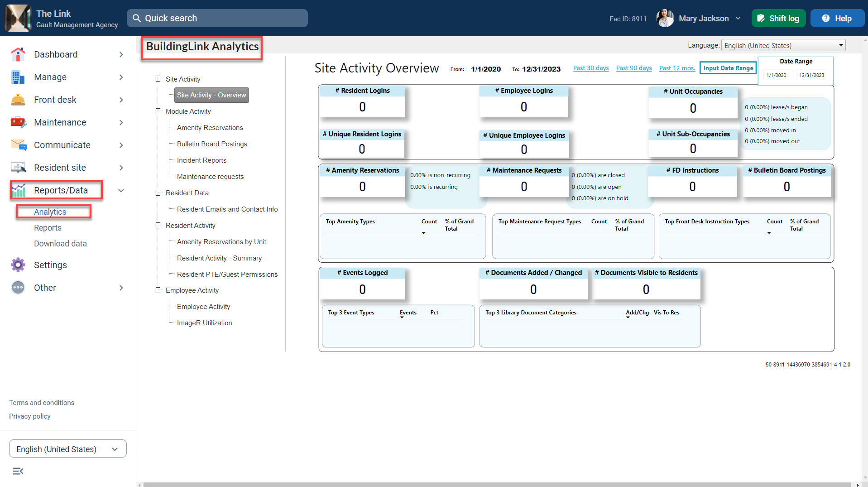Click the Dashboard house icon

point(18,54)
